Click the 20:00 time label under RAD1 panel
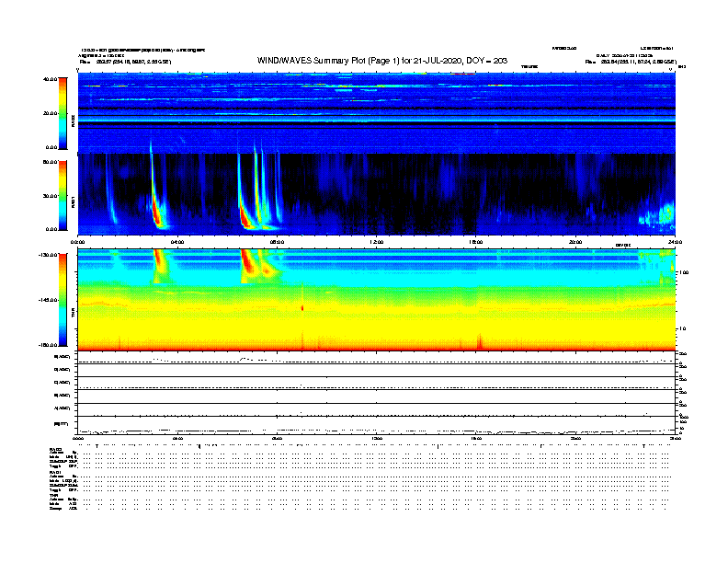 click(x=575, y=242)
